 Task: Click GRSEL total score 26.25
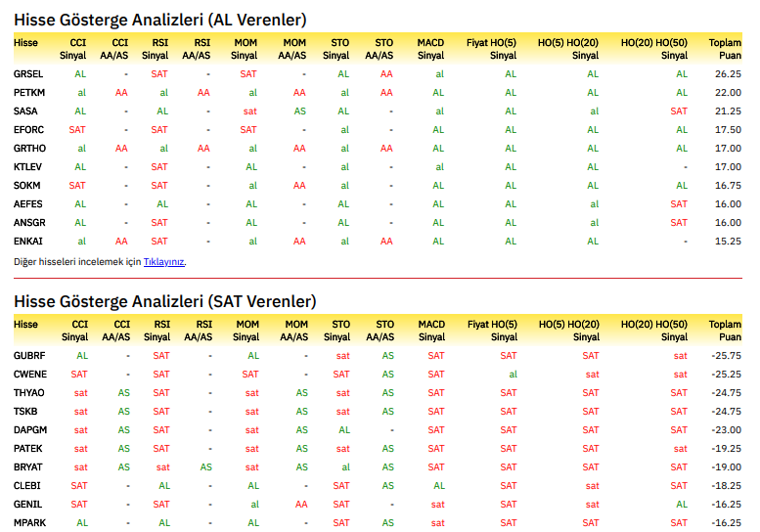[x=728, y=74]
